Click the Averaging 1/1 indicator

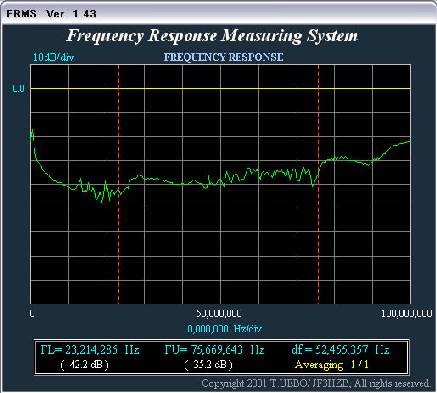[x=332, y=365]
